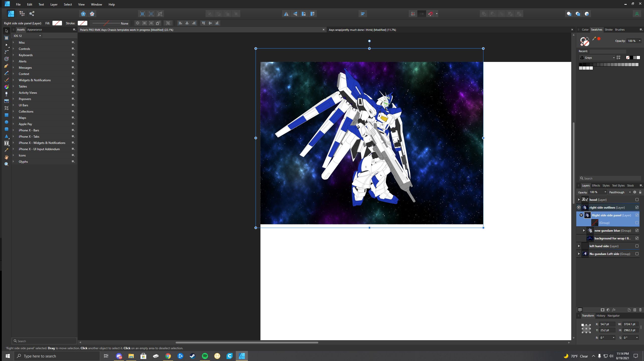Click Flip Horizontal in toolbar
This screenshot has height=361, width=644.
click(x=286, y=14)
